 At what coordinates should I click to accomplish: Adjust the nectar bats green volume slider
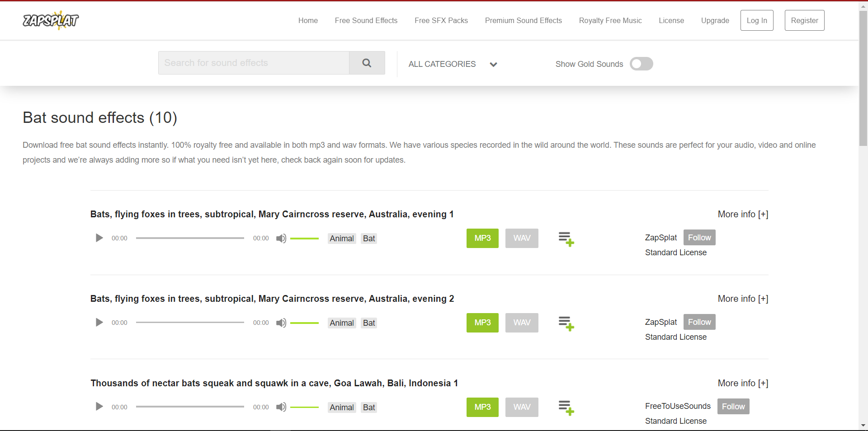(304, 408)
